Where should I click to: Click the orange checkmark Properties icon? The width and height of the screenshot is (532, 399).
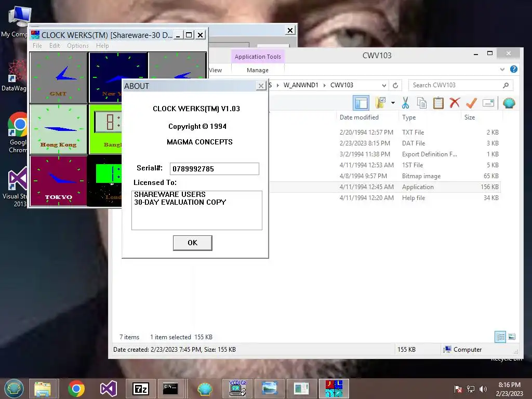click(471, 103)
